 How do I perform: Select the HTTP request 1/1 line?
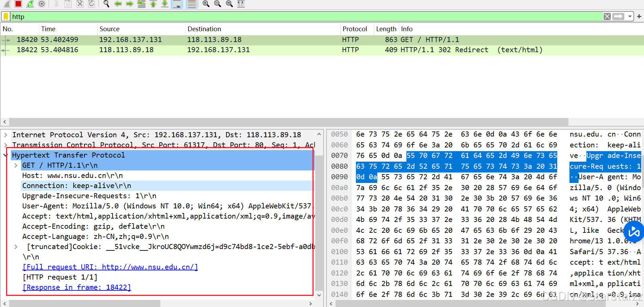tap(60, 277)
